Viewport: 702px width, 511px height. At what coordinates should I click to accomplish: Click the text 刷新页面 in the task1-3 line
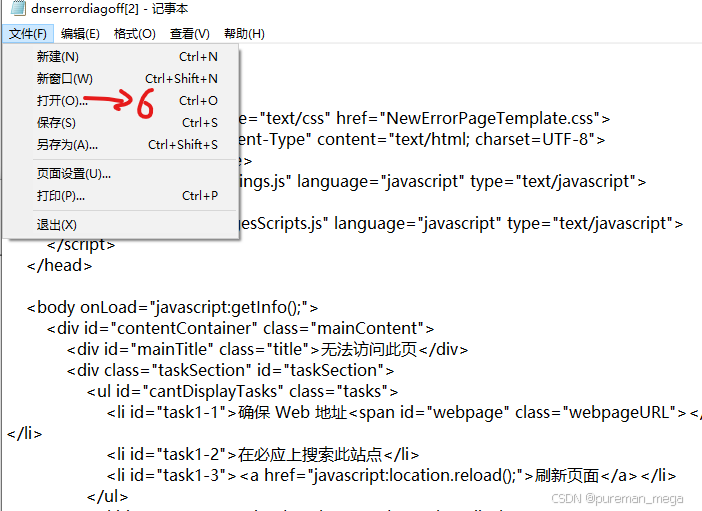(567, 476)
